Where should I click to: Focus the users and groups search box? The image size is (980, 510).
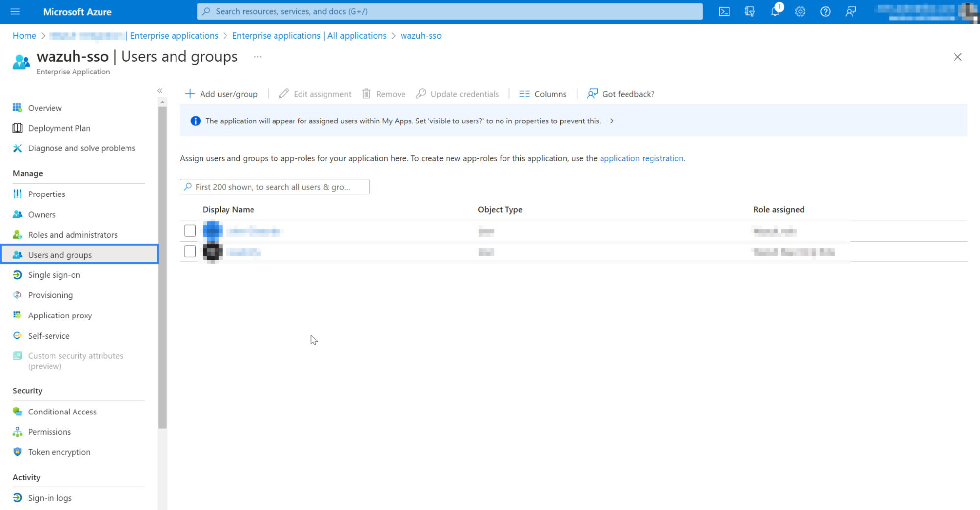pyautogui.click(x=275, y=187)
